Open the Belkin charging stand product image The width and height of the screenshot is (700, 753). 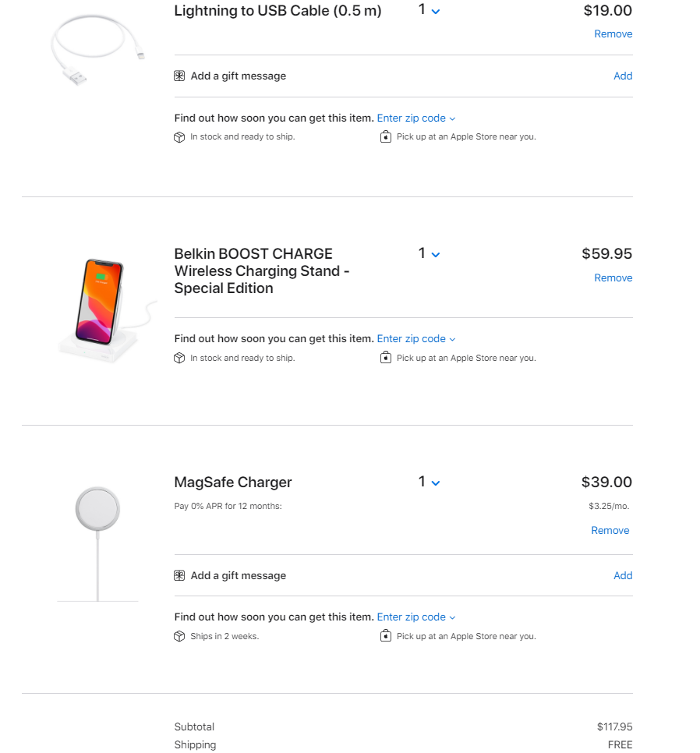107,308
